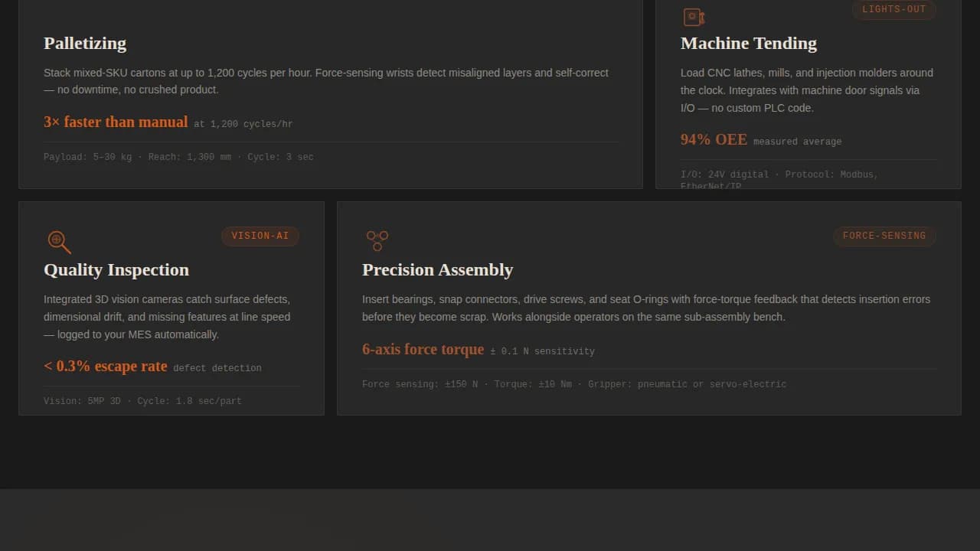Open the Palletizing card heading
980x551 pixels.
[x=85, y=44]
